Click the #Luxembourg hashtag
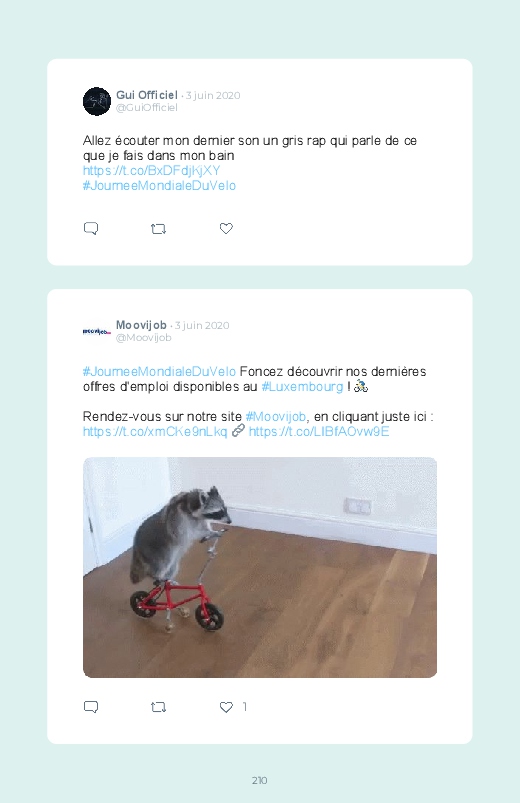This screenshot has height=803, width=520. point(302,387)
